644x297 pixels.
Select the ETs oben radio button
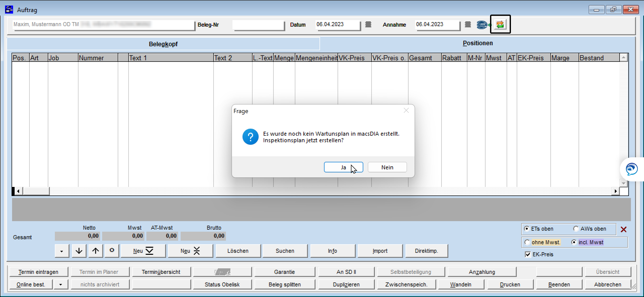[526, 229]
